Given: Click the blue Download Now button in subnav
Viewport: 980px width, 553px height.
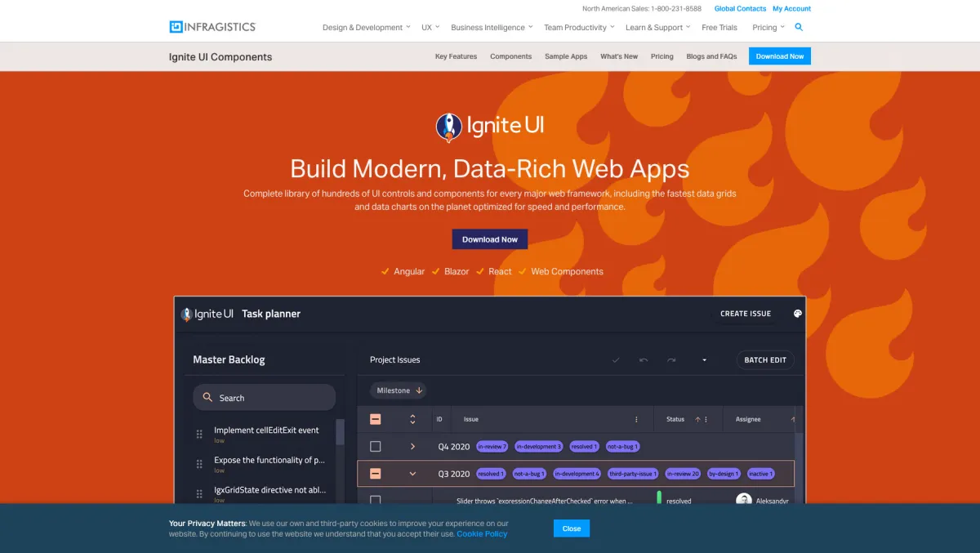Looking at the screenshot, I should (780, 56).
